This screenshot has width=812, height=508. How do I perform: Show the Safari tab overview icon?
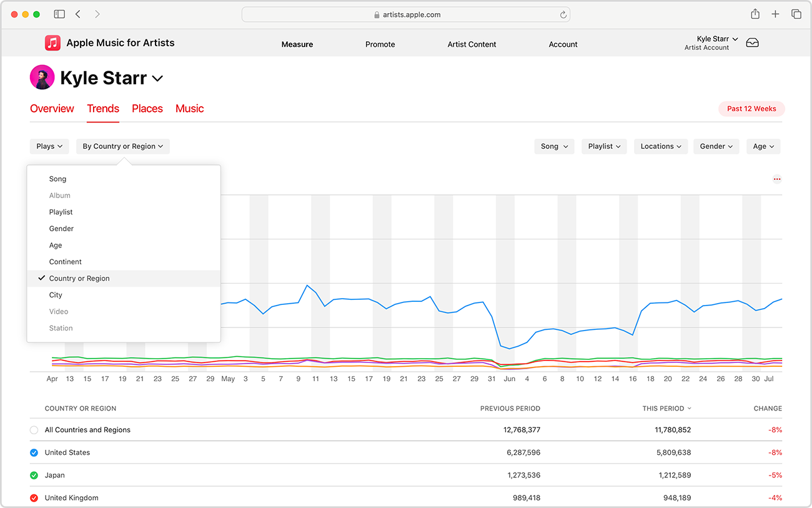click(x=796, y=14)
